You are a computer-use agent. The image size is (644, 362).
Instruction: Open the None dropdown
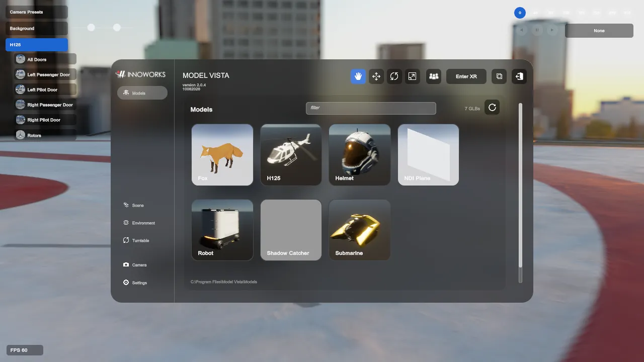599,31
